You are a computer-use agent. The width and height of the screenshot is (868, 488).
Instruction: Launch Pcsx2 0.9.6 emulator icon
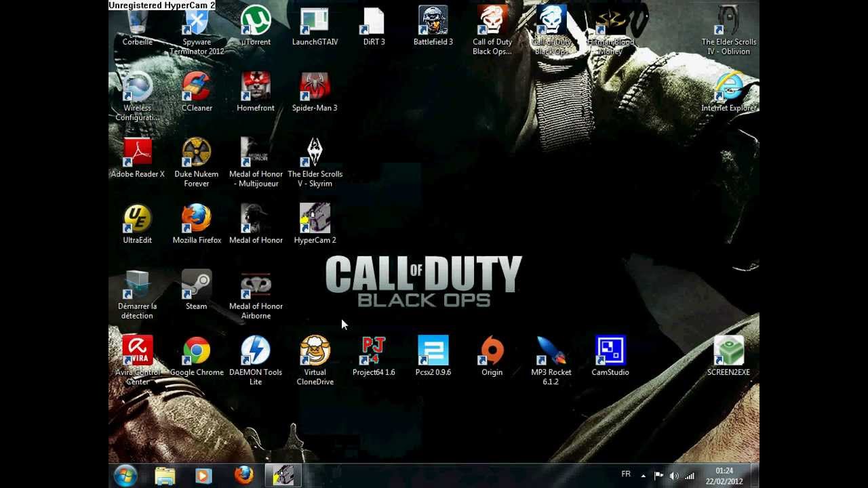[433, 357]
